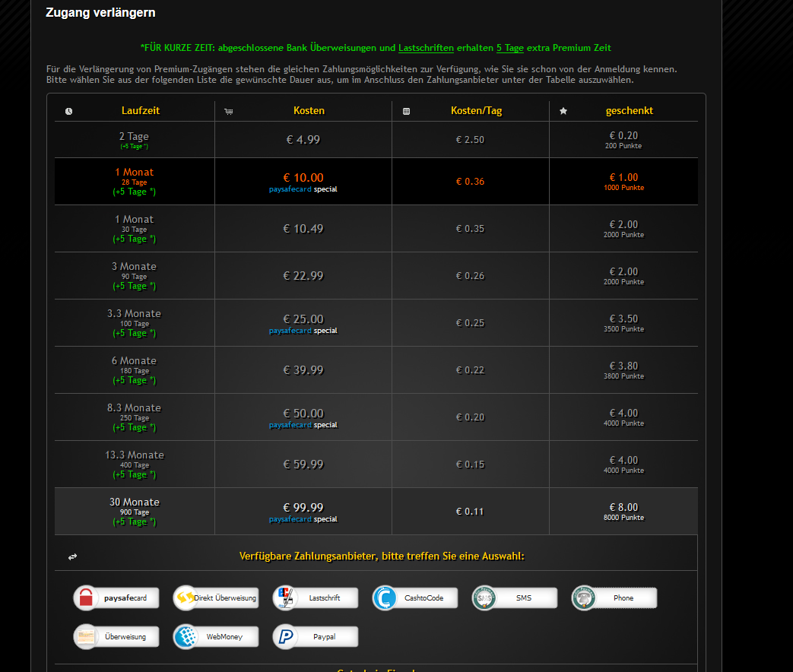This screenshot has width=793, height=672.
Task: Pay with the Paypal button
Action: (x=316, y=636)
